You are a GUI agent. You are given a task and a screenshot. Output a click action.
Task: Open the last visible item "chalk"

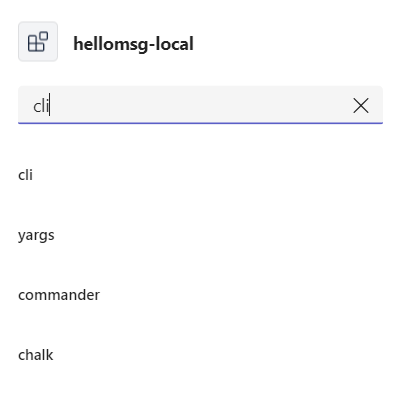(35, 355)
